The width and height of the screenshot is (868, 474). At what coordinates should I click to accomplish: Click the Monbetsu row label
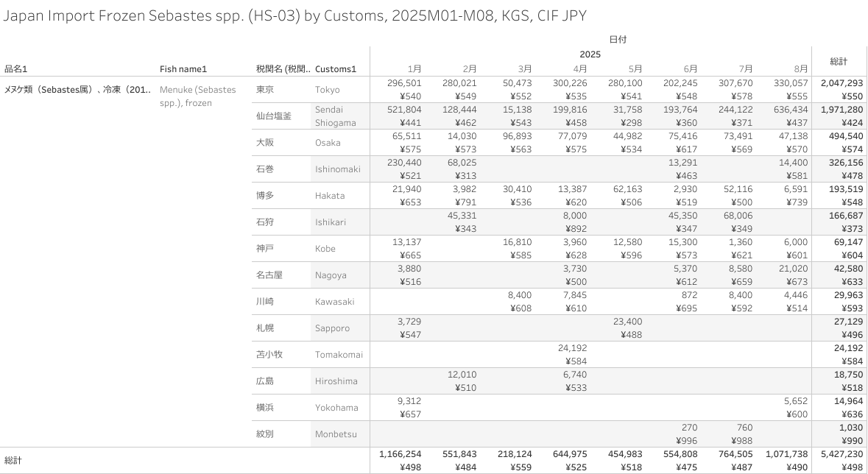tap(336, 434)
